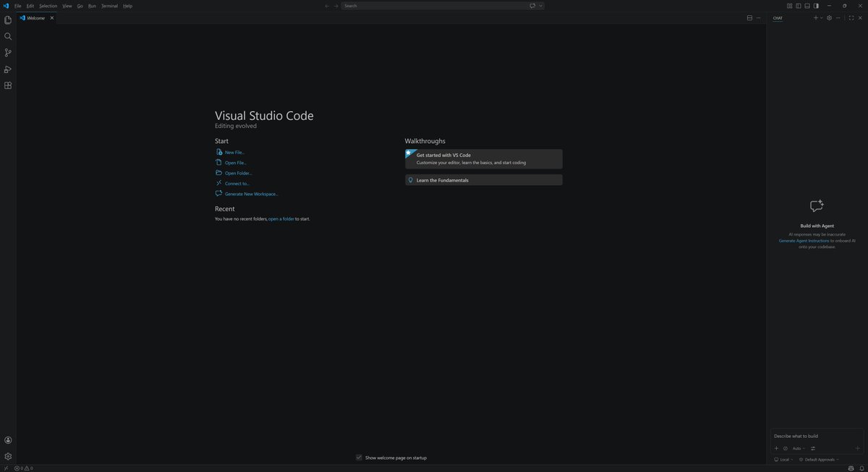This screenshot has height=472, width=868.
Task: Click the VS Code logo in title bar
Action: pyautogui.click(x=6, y=6)
